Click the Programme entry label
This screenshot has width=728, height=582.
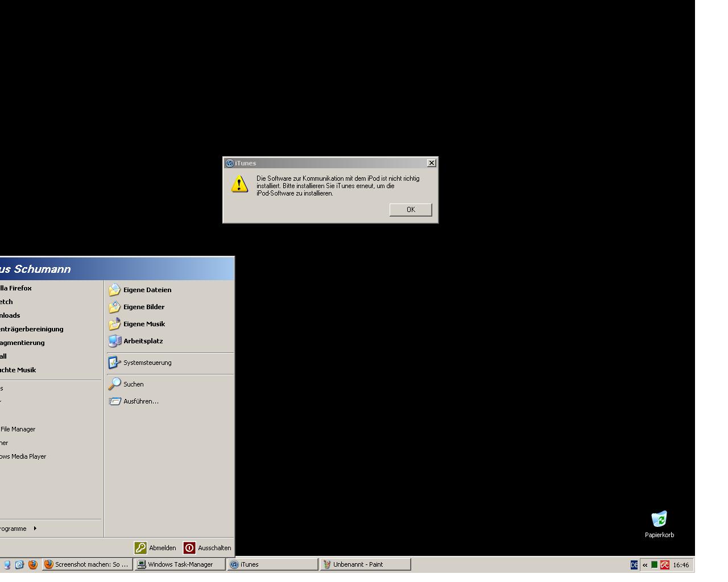13,529
